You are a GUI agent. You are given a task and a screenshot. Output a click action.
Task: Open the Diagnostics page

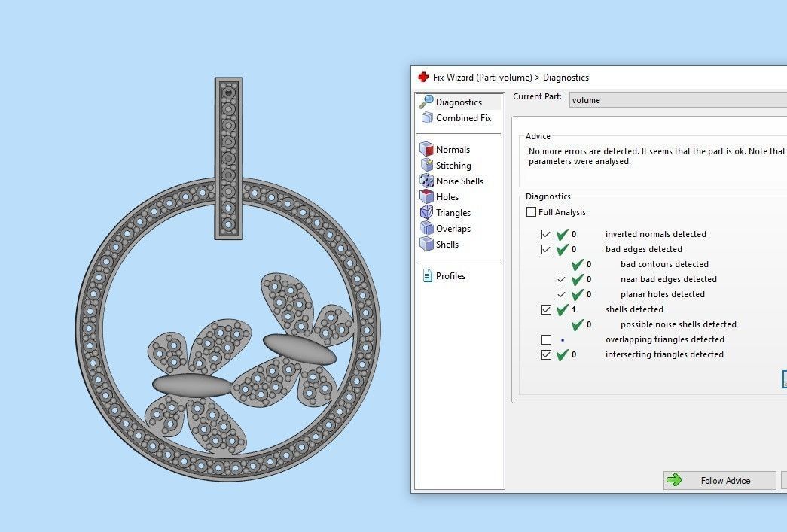pos(459,102)
